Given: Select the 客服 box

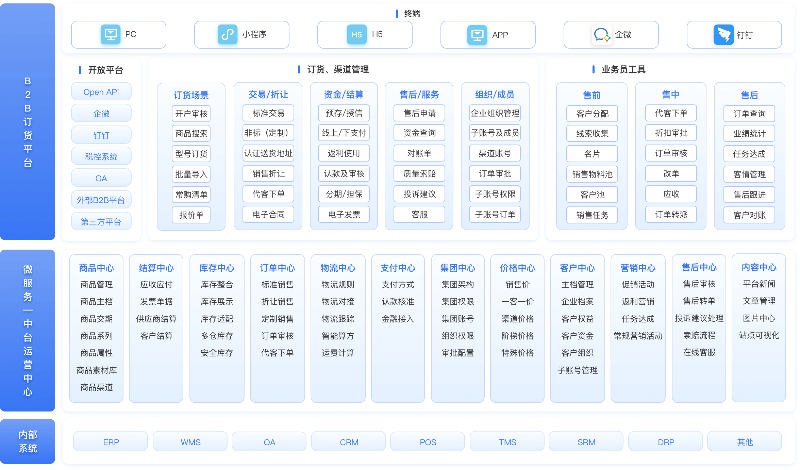Looking at the screenshot, I should [x=419, y=215].
